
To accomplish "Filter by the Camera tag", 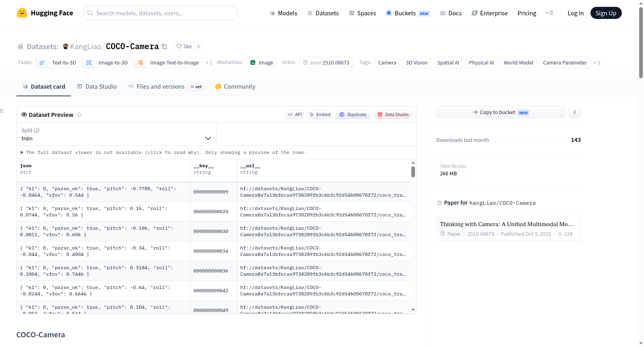I will (x=387, y=62).
